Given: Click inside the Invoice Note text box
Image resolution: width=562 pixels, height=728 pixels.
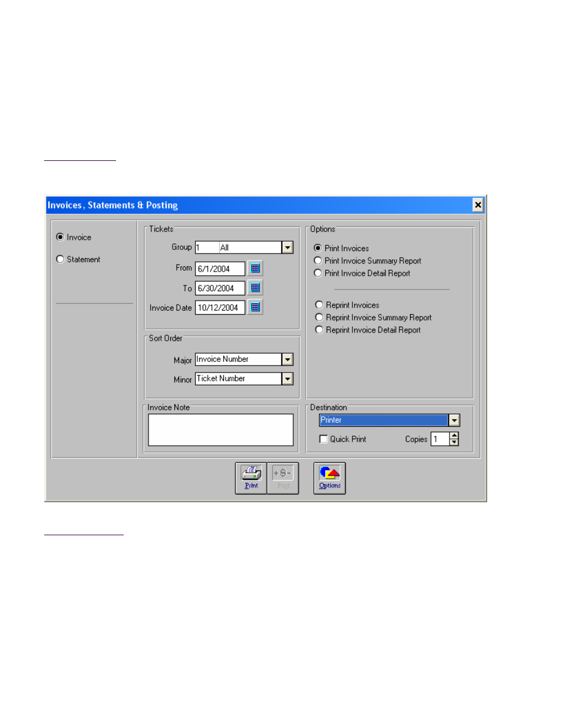Looking at the screenshot, I should coord(221,430).
